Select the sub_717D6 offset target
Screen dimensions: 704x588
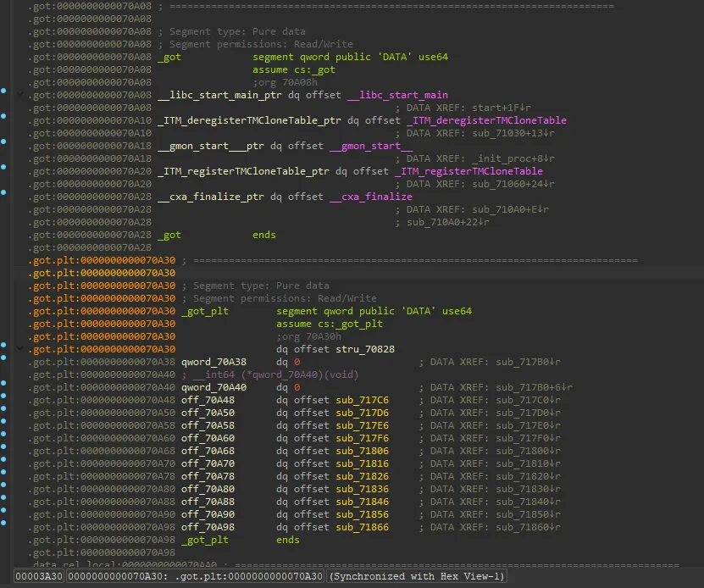pyautogui.click(x=363, y=413)
